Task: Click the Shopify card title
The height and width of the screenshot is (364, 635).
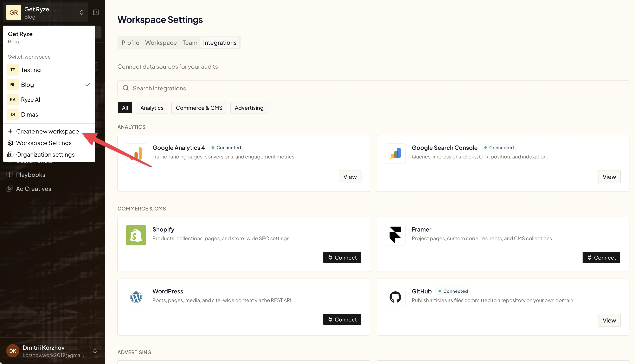Action: pos(163,229)
